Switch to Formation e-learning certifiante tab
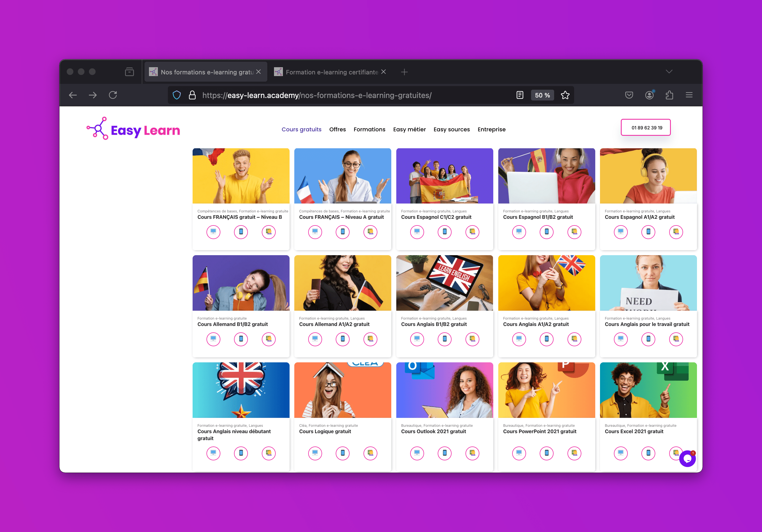The width and height of the screenshot is (762, 532). tap(332, 72)
